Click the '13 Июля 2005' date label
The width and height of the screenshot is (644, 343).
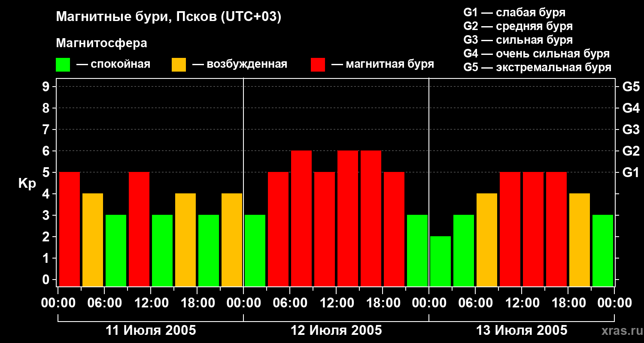522,331
